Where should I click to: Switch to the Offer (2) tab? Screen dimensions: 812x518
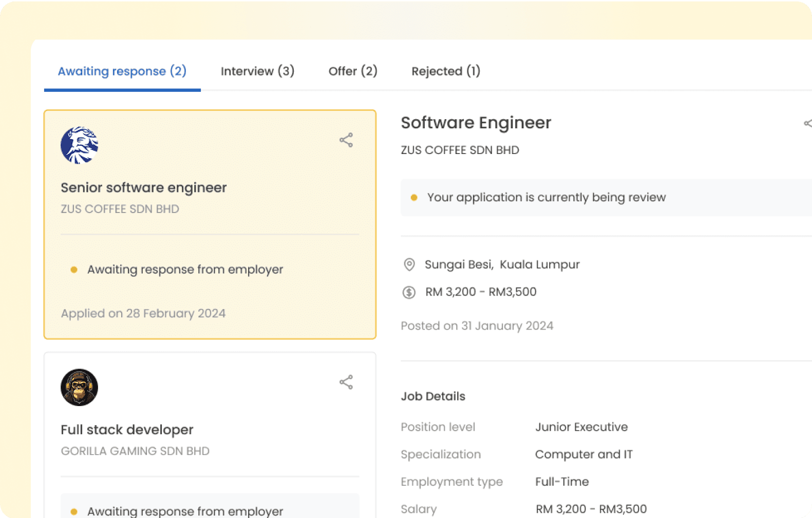click(x=353, y=71)
